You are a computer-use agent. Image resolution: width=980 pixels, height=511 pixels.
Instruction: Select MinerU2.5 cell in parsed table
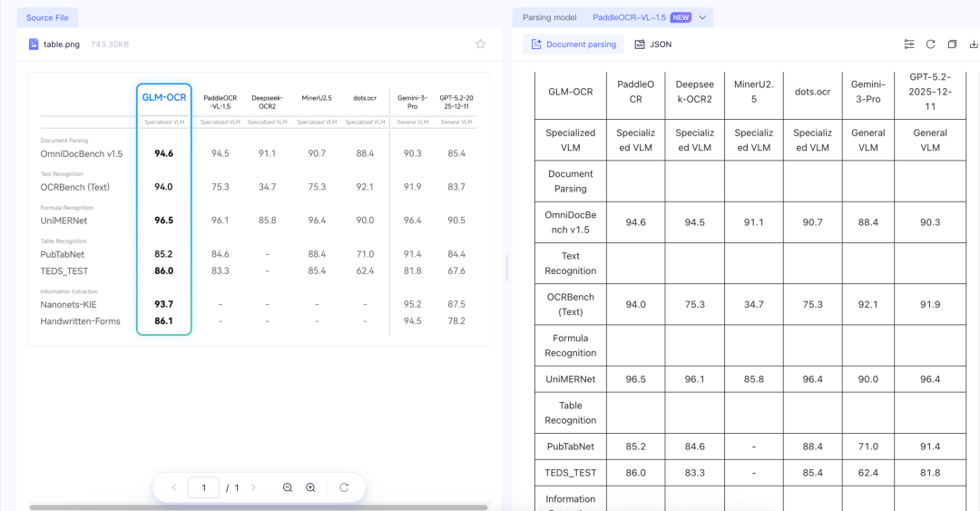[754, 92]
